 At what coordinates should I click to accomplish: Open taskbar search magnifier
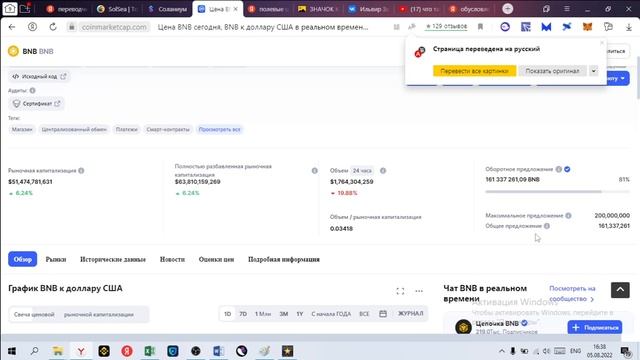pos(35,351)
